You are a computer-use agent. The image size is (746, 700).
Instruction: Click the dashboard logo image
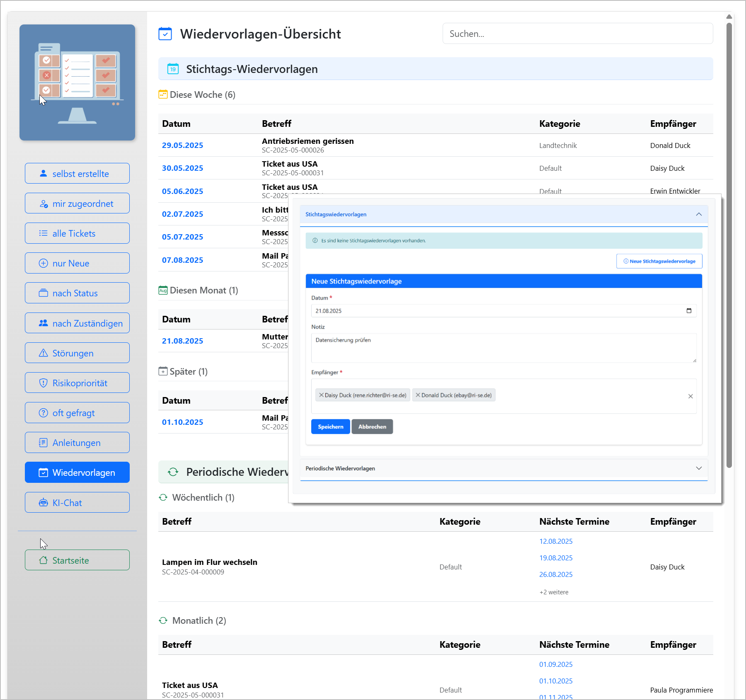pos(77,82)
